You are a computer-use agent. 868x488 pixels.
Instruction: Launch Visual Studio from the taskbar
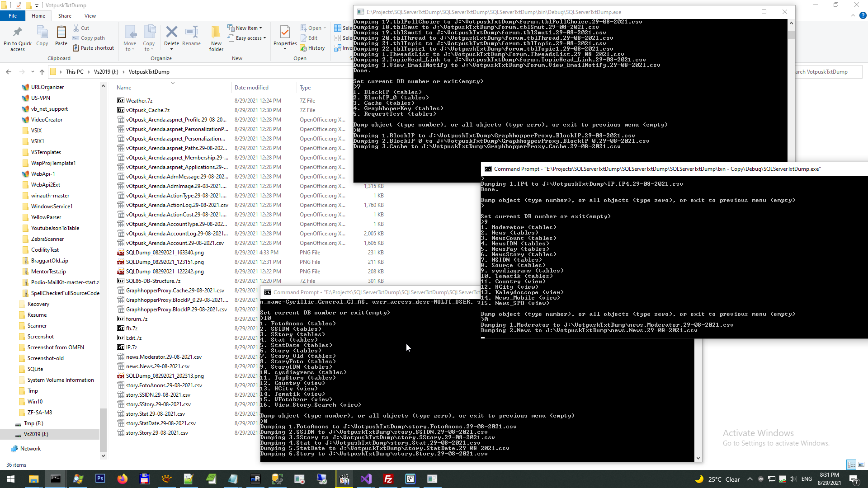pos(366,479)
